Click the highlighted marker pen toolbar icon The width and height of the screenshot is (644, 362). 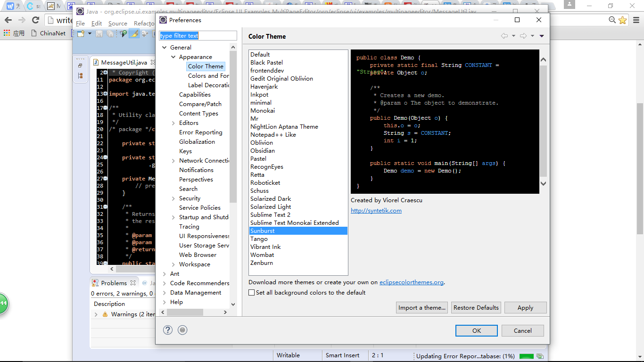(x=134, y=33)
